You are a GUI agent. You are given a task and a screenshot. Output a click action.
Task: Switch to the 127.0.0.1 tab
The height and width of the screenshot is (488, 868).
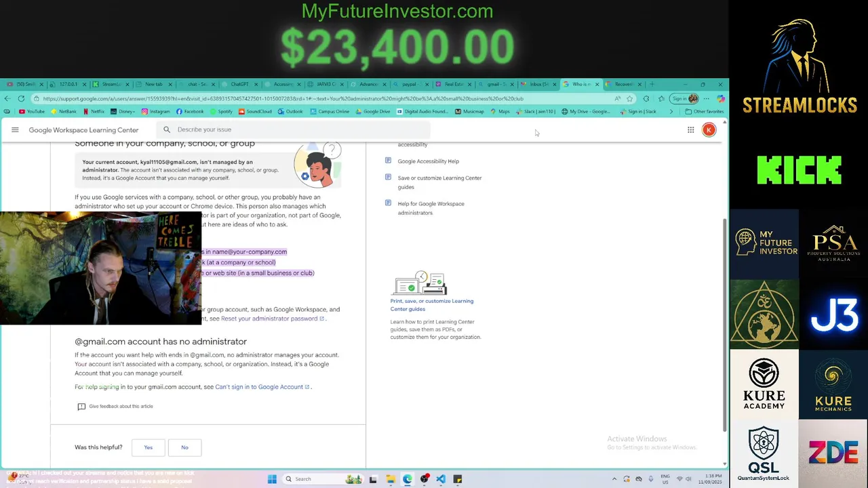(68, 84)
